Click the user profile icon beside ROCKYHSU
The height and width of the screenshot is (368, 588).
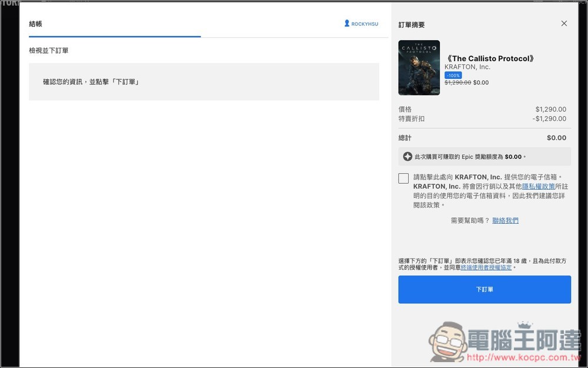pyautogui.click(x=347, y=24)
